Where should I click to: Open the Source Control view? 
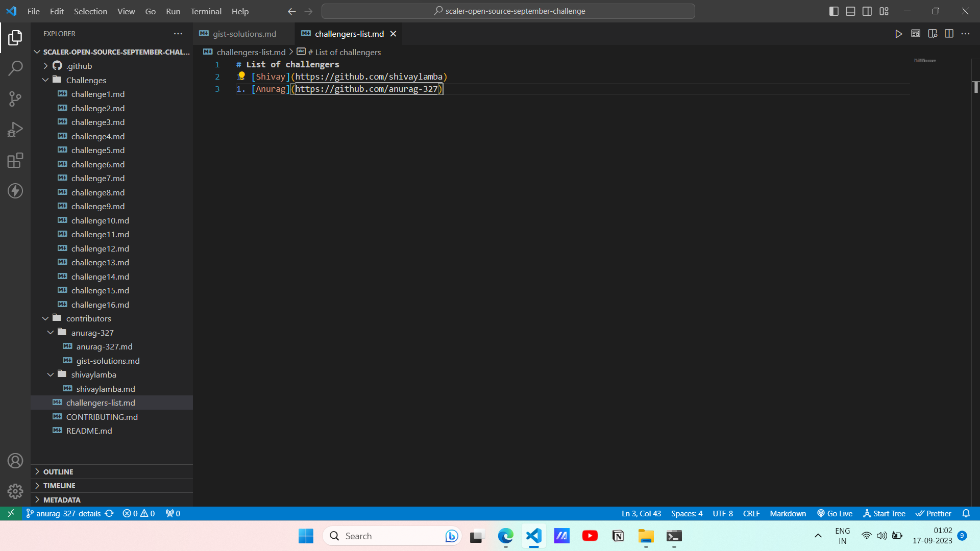pos(15,99)
